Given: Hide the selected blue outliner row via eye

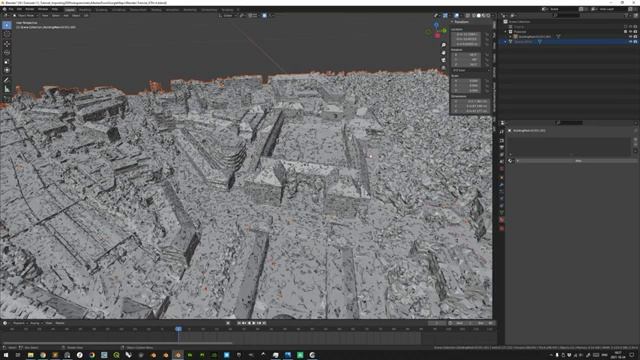Looking at the screenshot, I should coord(630,42).
